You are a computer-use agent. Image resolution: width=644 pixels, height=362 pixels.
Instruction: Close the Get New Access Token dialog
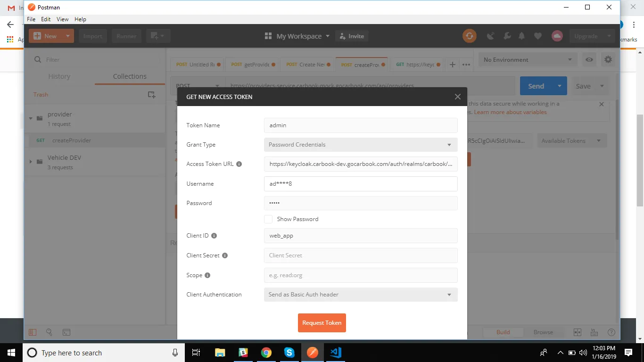457,97
